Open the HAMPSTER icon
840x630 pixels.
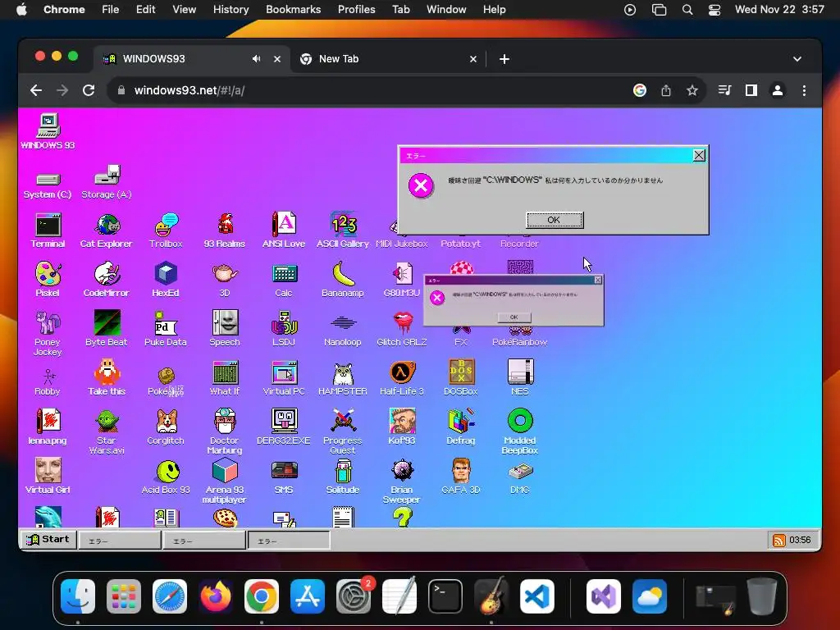(x=343, y=378)
